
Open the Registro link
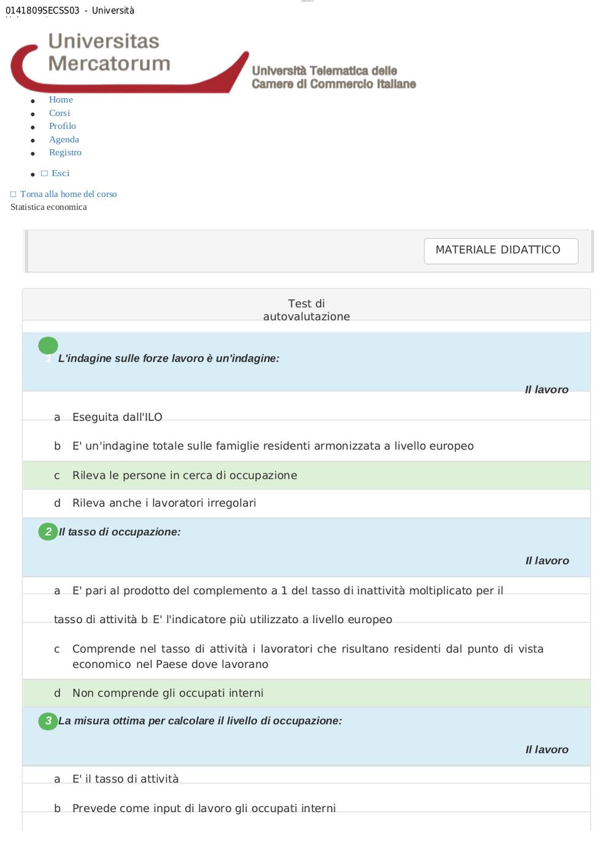(65, 152)
